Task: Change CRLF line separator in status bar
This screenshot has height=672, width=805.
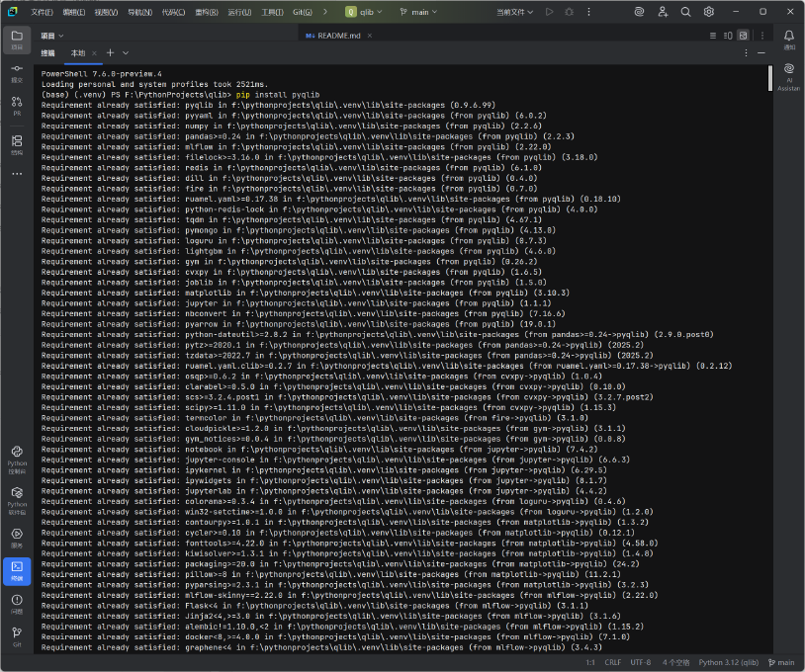Action: pos(612,663)
